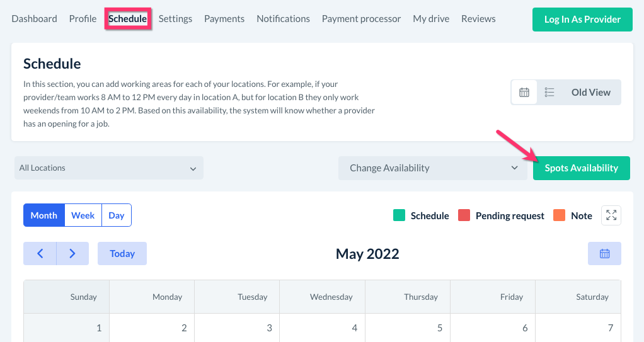The image size is (644, 342).
Task: Click the green Schedule legend swatch
Action: tap(399, 215)
